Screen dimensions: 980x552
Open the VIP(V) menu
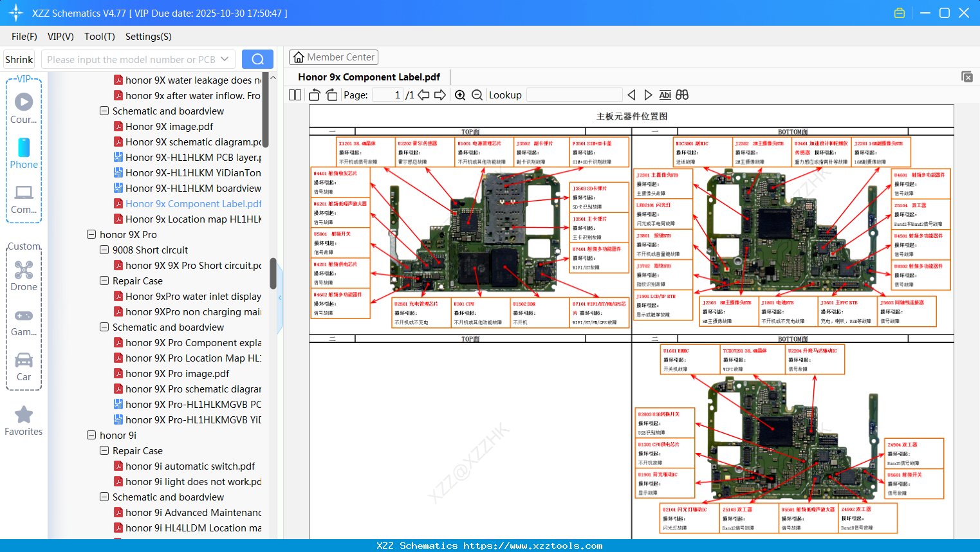click(60, 37)
